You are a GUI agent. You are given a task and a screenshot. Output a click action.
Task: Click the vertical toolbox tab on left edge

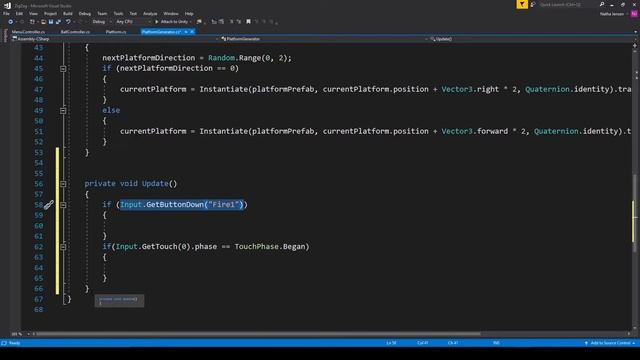point(5,36)
